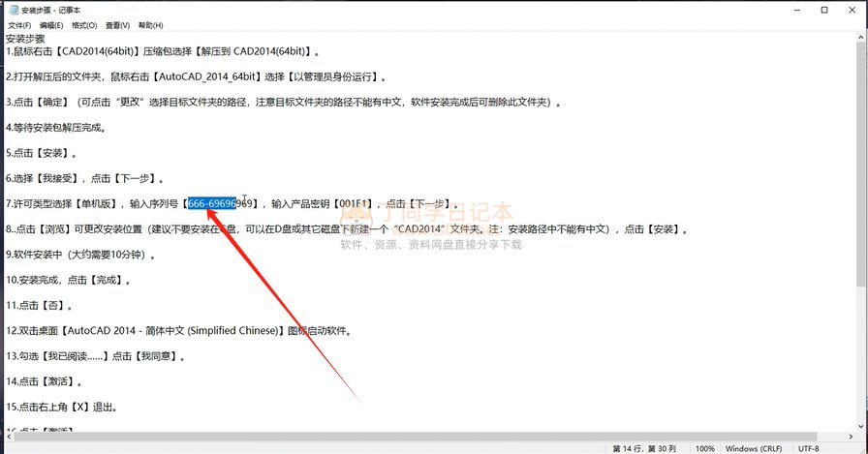Open the 文件(F) menu

(x=19, y=25)
